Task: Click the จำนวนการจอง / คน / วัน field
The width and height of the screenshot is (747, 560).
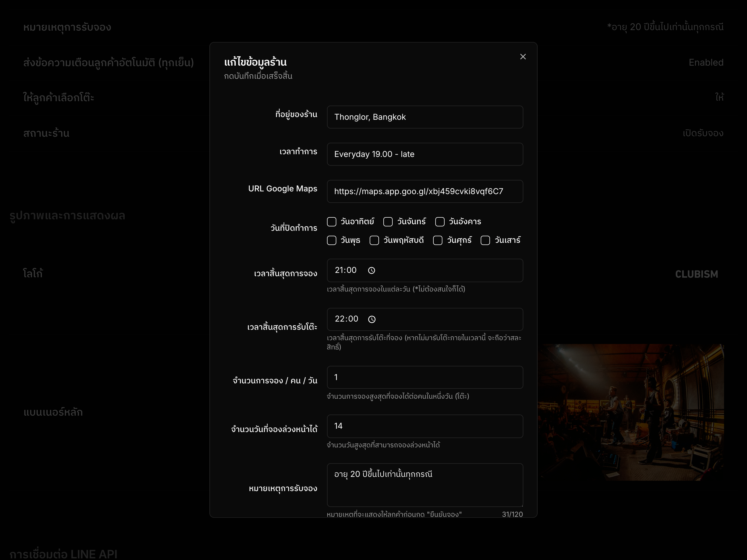Action: coord(425,377)
